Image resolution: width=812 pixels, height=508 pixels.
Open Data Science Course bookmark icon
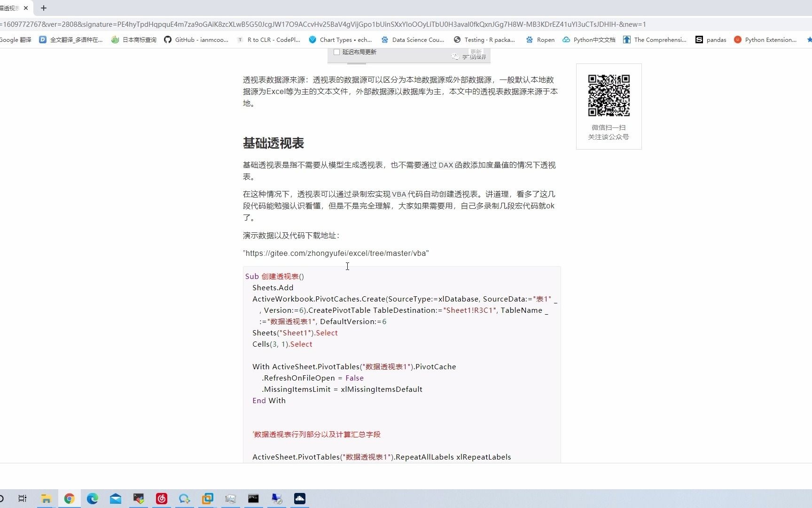385,40
